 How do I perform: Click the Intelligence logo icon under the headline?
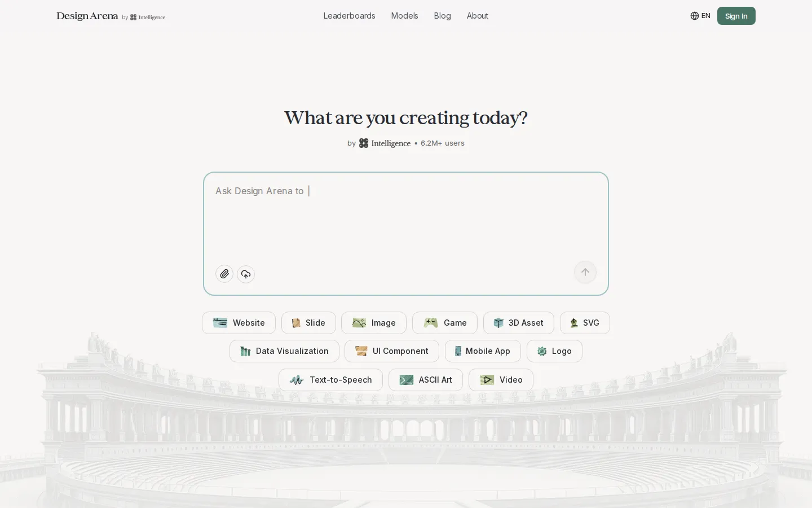(364, 143)
